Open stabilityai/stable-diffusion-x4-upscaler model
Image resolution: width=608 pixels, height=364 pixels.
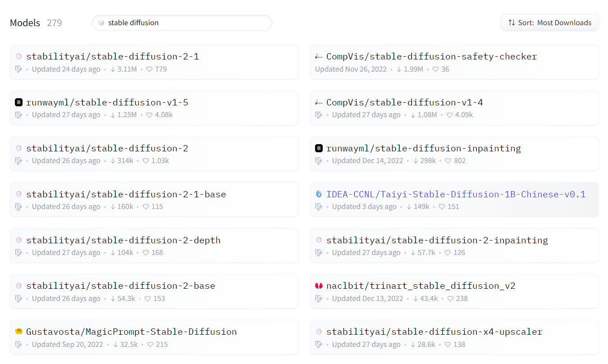click(x=434, y=332)
